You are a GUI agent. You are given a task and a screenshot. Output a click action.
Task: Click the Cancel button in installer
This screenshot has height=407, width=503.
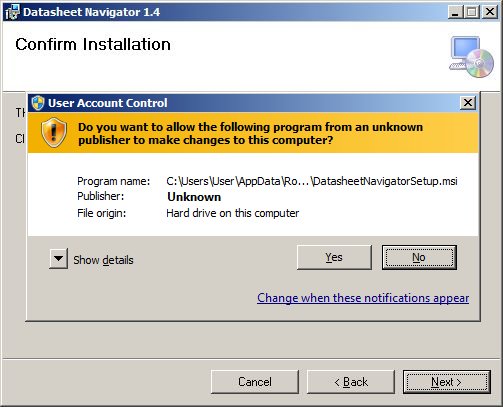tap(255, 382)
